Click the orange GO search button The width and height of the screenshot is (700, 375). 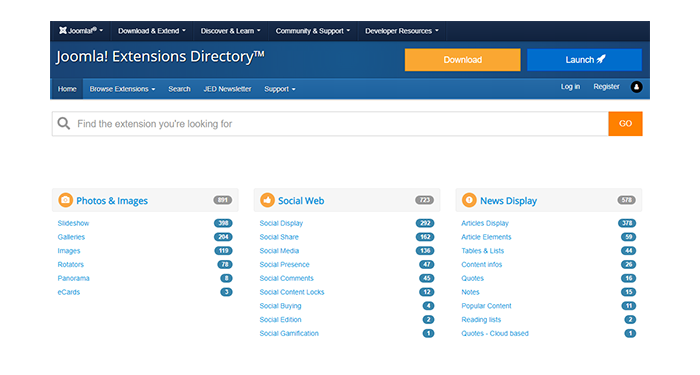pyautogui.click(x=625, y=124)
